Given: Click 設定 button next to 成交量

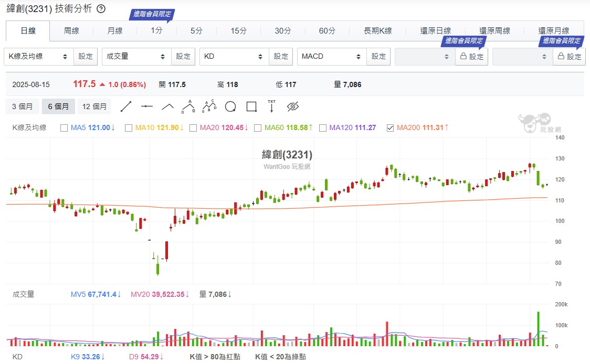Looking at the screenshot, I should point(183,57).
